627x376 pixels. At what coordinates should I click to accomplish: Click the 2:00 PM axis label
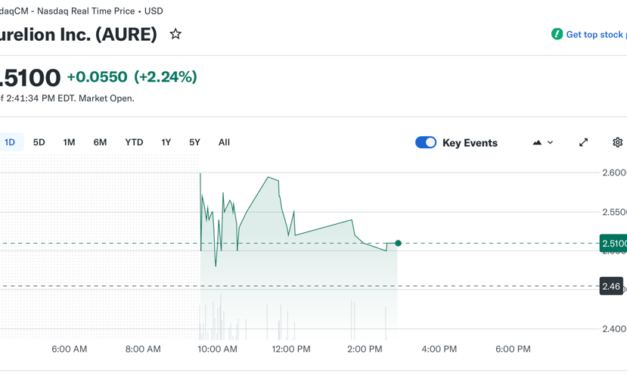[365, 349]
